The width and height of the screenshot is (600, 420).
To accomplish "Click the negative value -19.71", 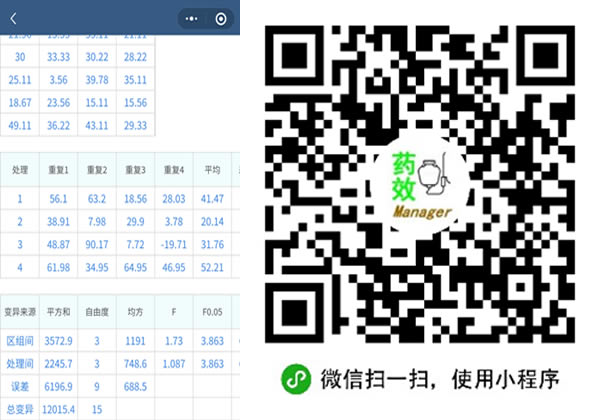I will (x=174, y=245).
